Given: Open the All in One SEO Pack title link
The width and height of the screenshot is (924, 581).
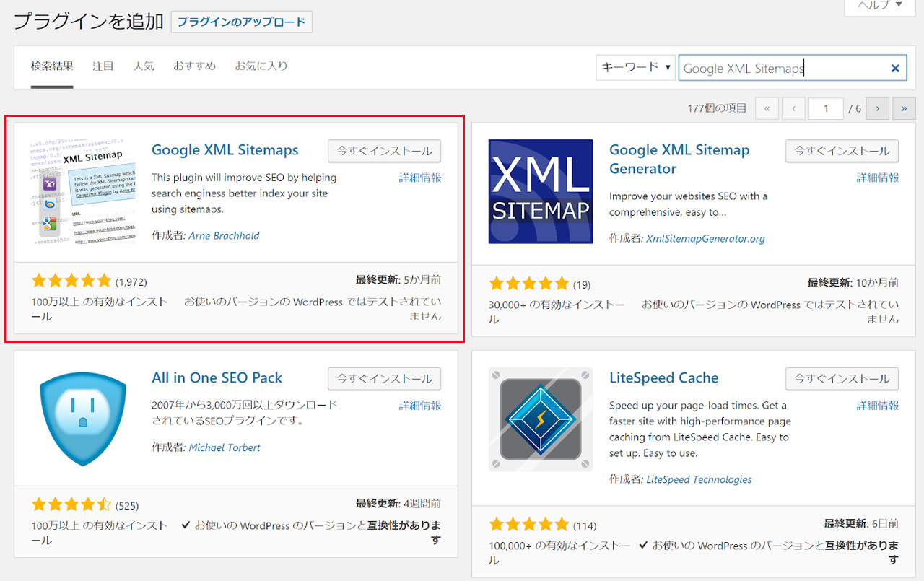Looking at the screenshot, I should coord(217,378).
